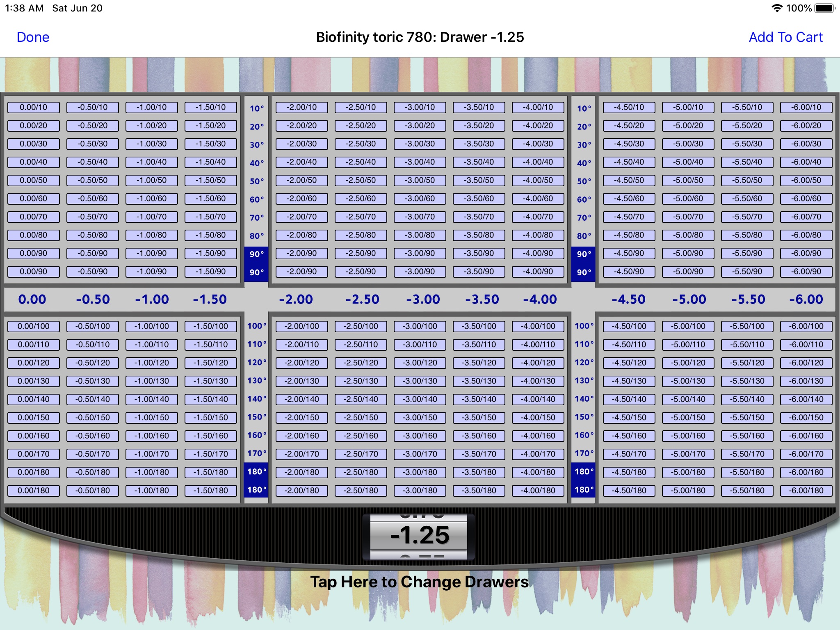Click the 0.00 column header
This screenshot has width=840, height=630.
[x=32, y=299]
